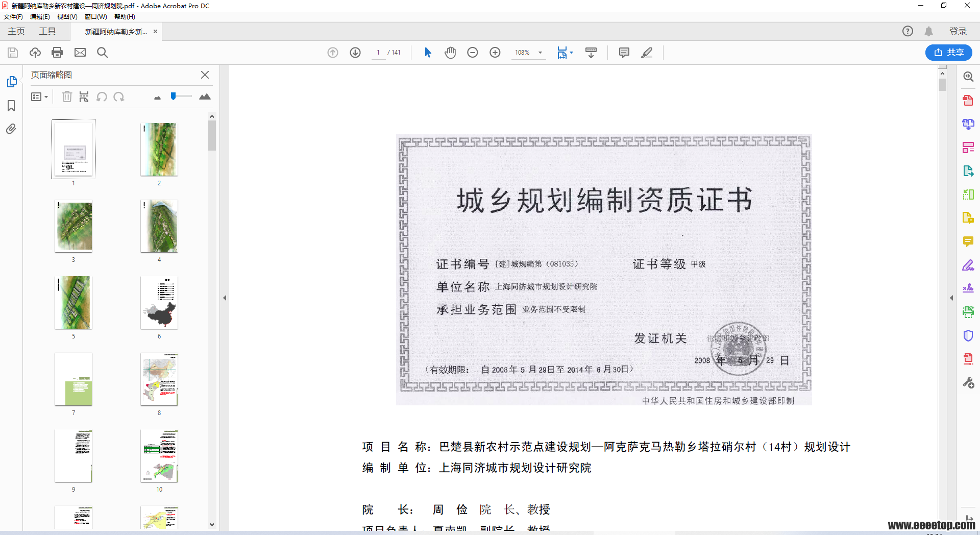Screen dimensions: 980x535
Task: Rotate page clockwise icon
Action: click(x=119, y=96)
